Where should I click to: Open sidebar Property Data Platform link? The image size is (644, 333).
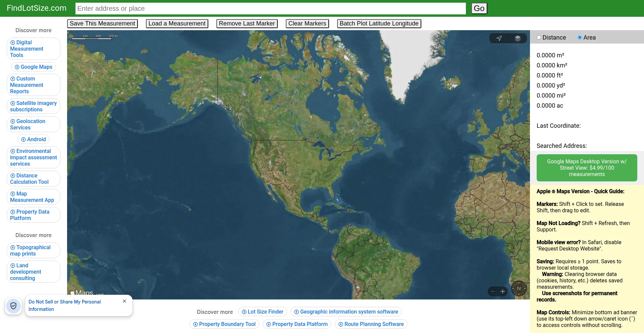point(34,215)
